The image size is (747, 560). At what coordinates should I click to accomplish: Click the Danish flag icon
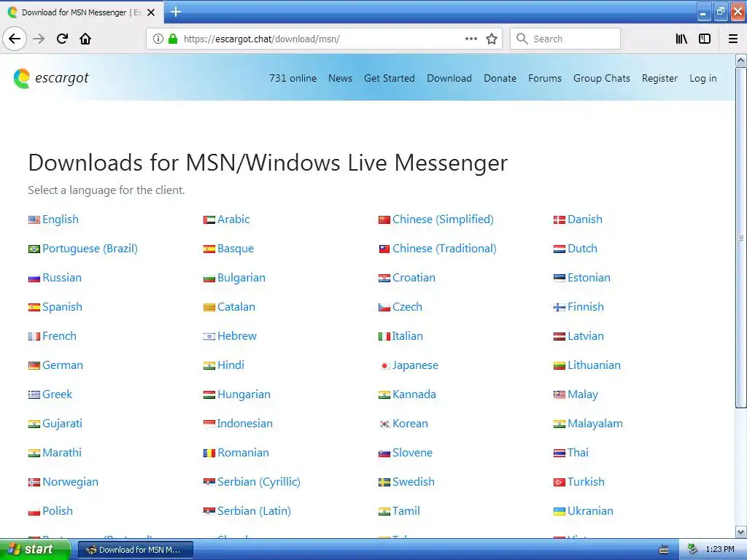(x=559, y=219)
